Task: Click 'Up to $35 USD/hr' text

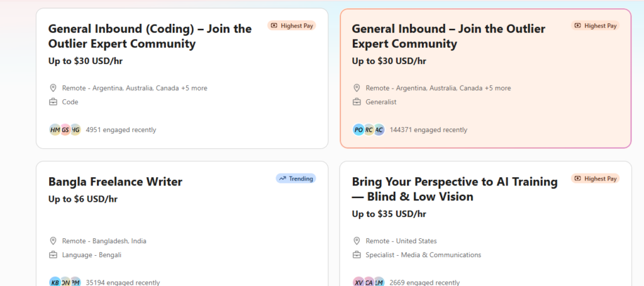Action: pos(389,214)
